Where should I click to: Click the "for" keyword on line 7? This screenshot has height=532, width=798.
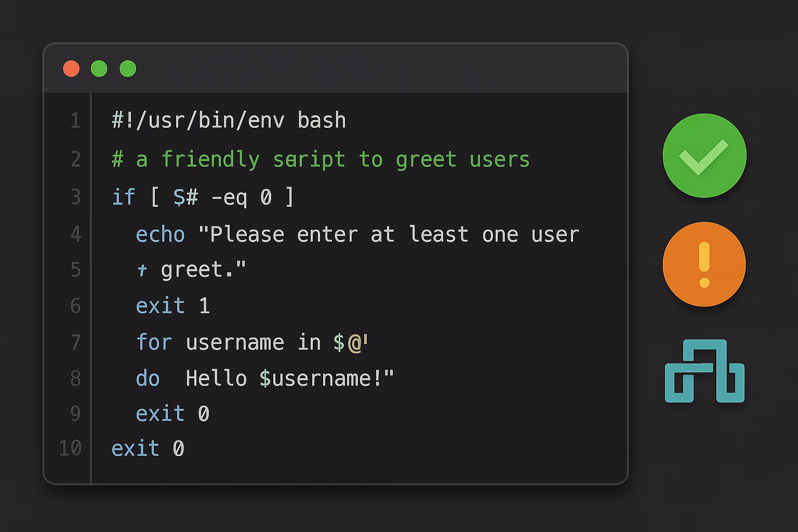pos(154,343)
